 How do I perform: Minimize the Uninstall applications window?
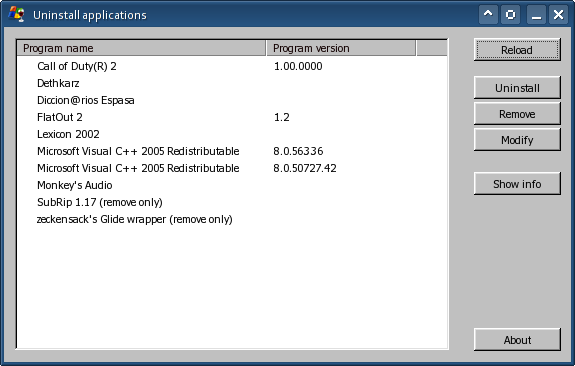coord(536,14)
